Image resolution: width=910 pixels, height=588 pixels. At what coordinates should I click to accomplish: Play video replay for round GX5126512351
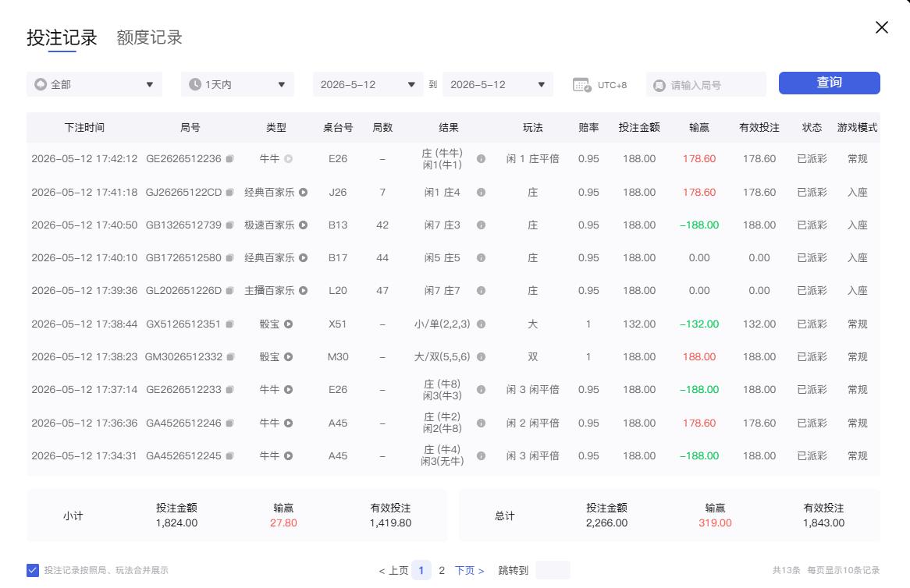click(x=289, y=324)
